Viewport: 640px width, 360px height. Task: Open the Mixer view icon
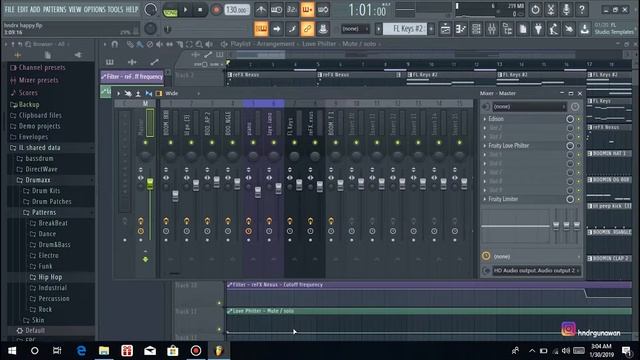pyautogui.click(x=492, y=29)
